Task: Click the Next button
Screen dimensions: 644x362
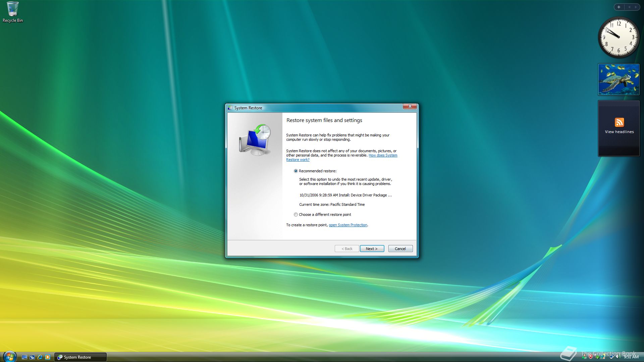Action: [372, 249]
